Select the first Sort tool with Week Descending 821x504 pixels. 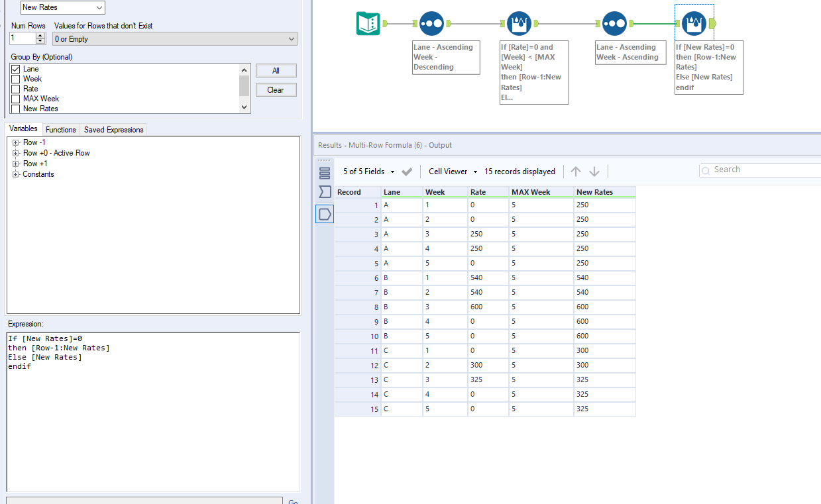(x=431, y=23)
